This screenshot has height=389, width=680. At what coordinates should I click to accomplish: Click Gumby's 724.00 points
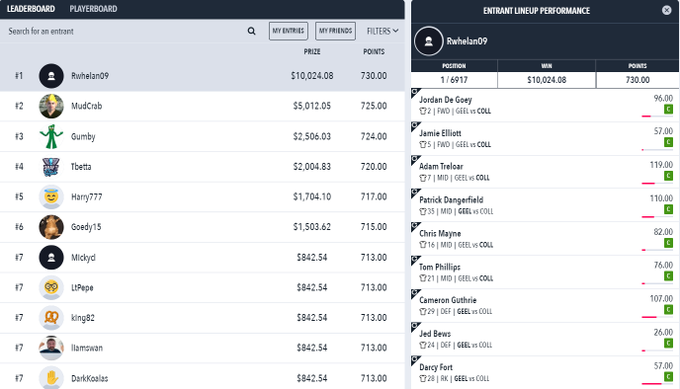374,137
